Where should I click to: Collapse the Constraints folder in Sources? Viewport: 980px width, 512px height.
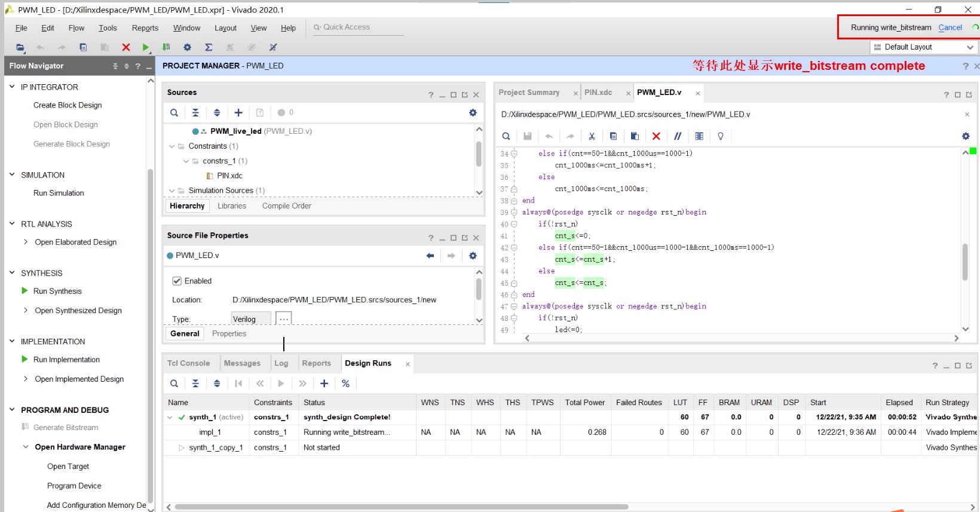pos(172,146)
